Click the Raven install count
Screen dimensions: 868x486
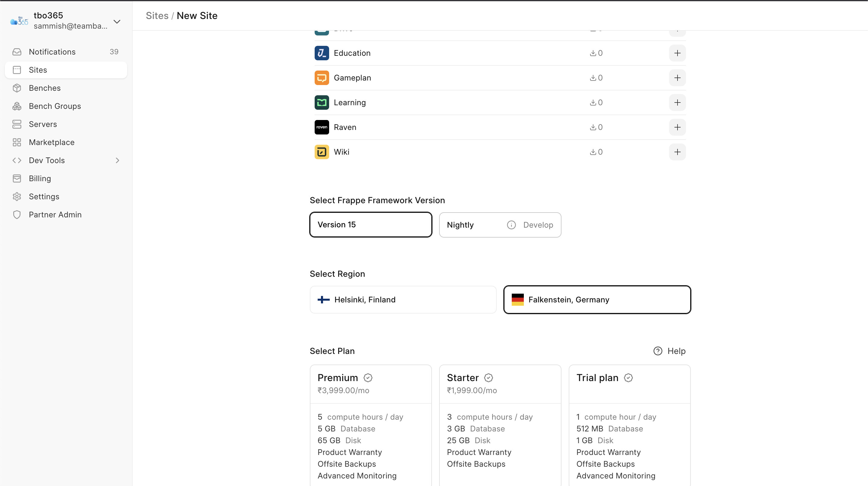tap(596, 127)
